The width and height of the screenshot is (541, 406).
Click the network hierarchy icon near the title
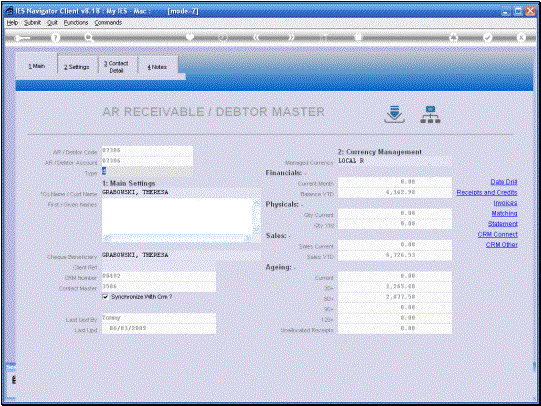tap(430, 115)
